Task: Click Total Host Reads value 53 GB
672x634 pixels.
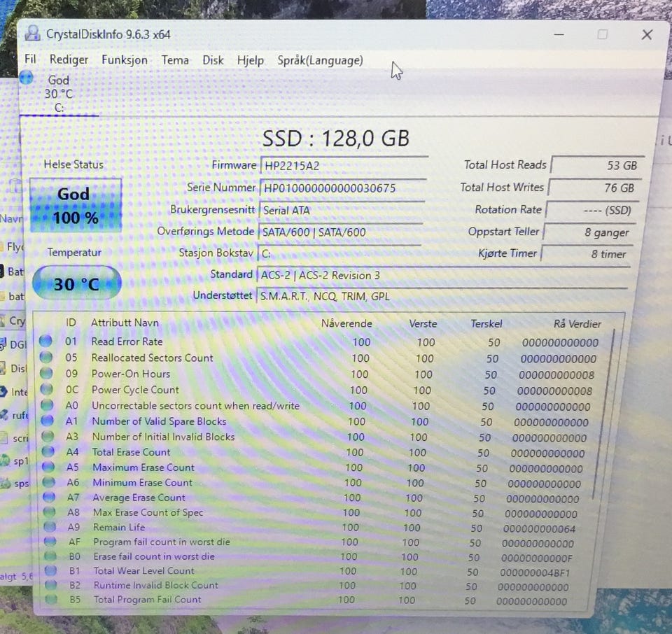Action: (597, 165)
